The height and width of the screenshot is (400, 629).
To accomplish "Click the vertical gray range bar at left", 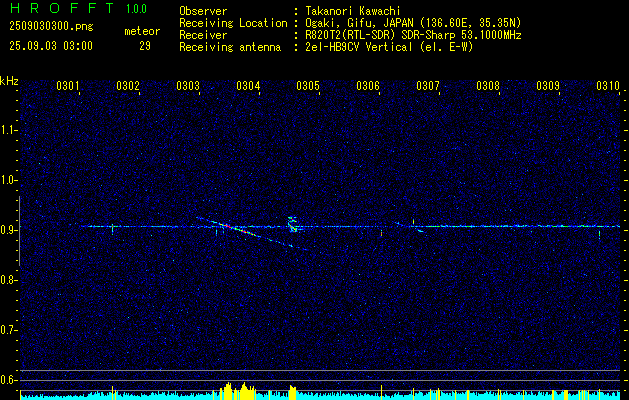I will (x=19, y=231).
